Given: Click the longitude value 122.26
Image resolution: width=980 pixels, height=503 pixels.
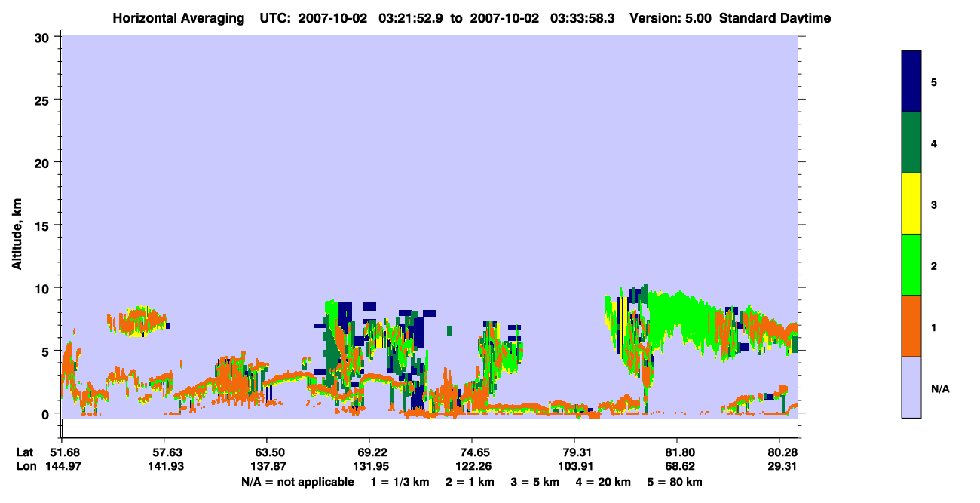Looking at the screenshot, I should [x=472, y=467].
